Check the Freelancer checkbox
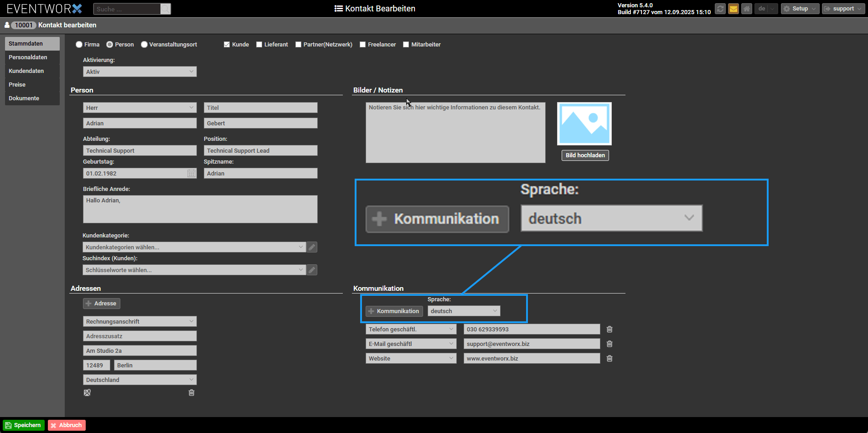Image resolution: width=868 pixels, height=433 pixels. (363, 45)
